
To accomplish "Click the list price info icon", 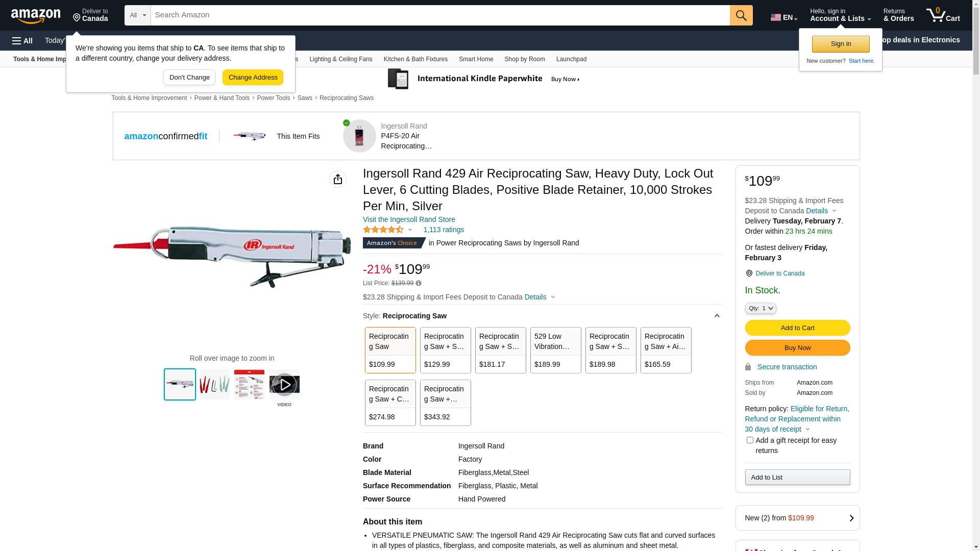I will (419, 283).
